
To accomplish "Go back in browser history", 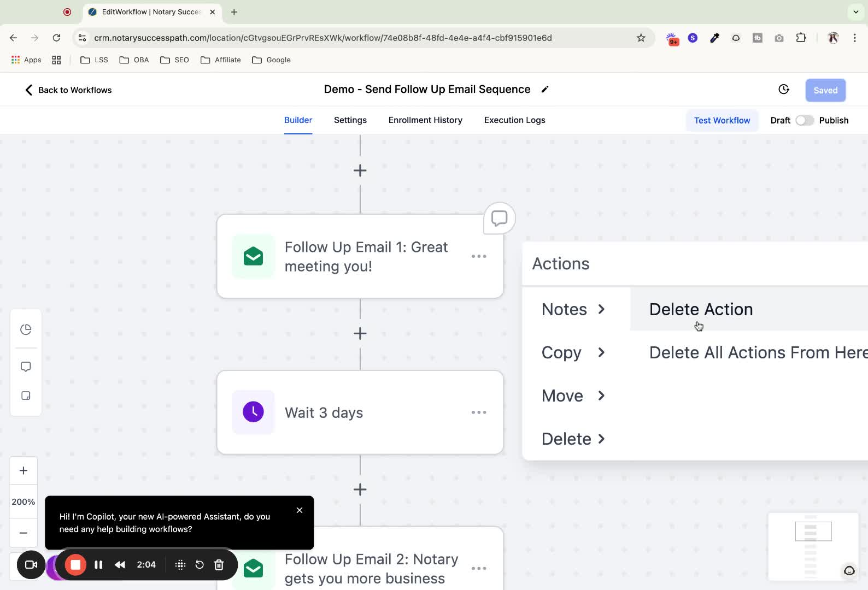I will point(14,38).
